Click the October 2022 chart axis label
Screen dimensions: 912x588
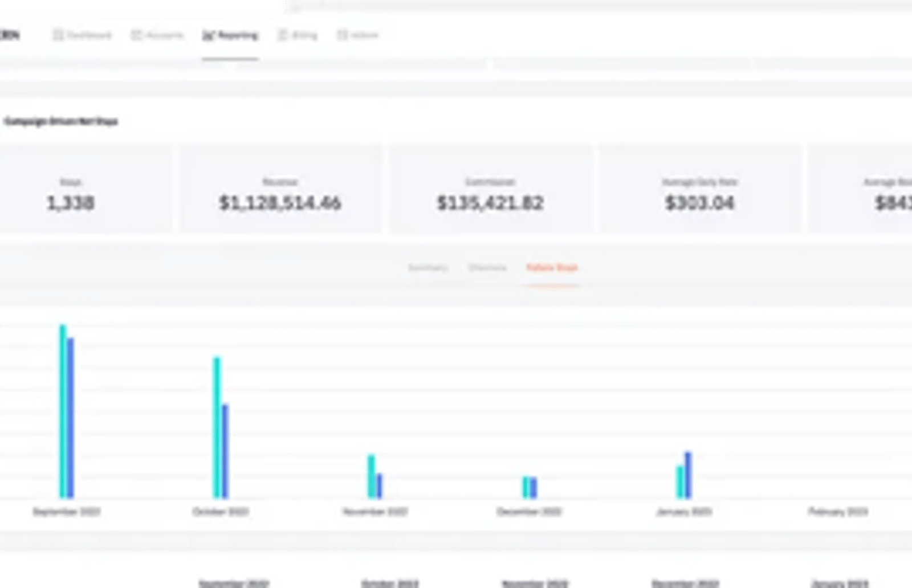[x=221, y=512]
